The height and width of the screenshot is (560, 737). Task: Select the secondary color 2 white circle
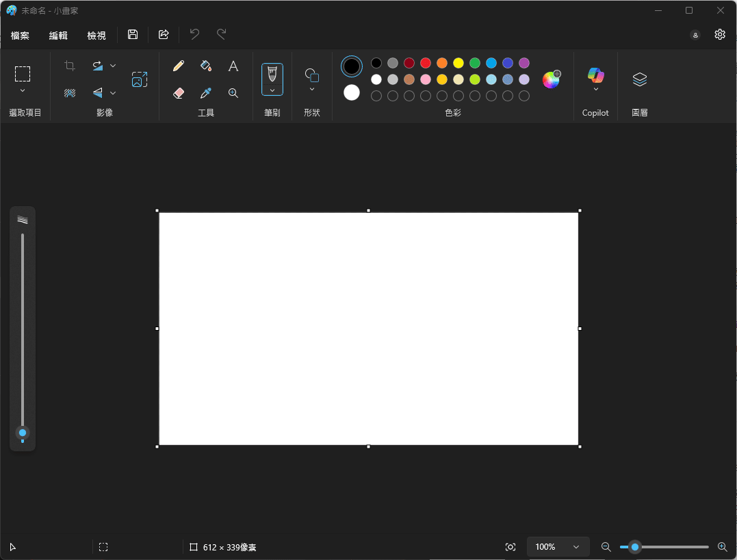pyautogui.click(x=352, y=92)
